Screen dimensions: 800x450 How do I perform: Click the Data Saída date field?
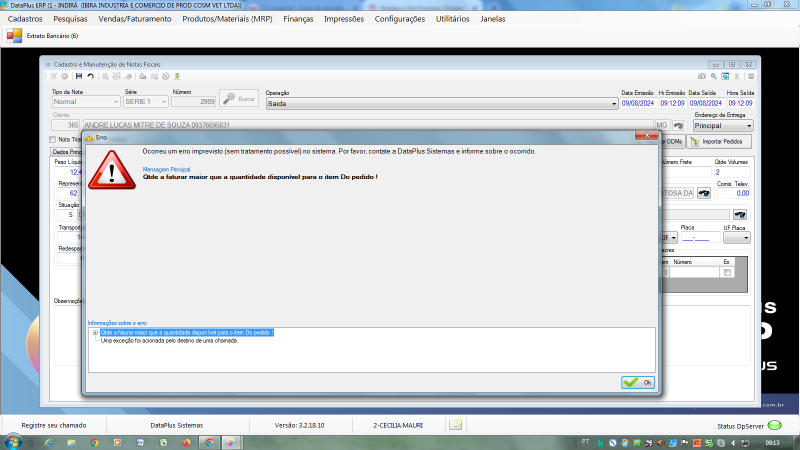[x=706, y=103]
